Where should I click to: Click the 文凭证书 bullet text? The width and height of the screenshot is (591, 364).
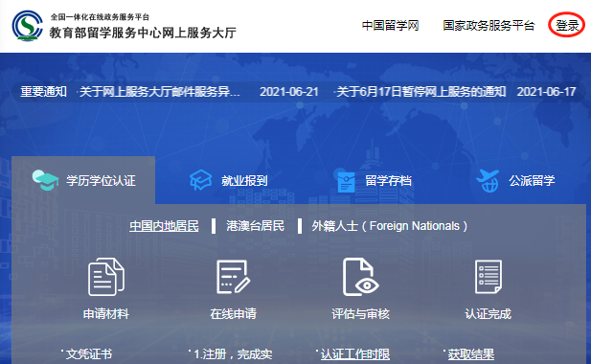pos(89,354)
